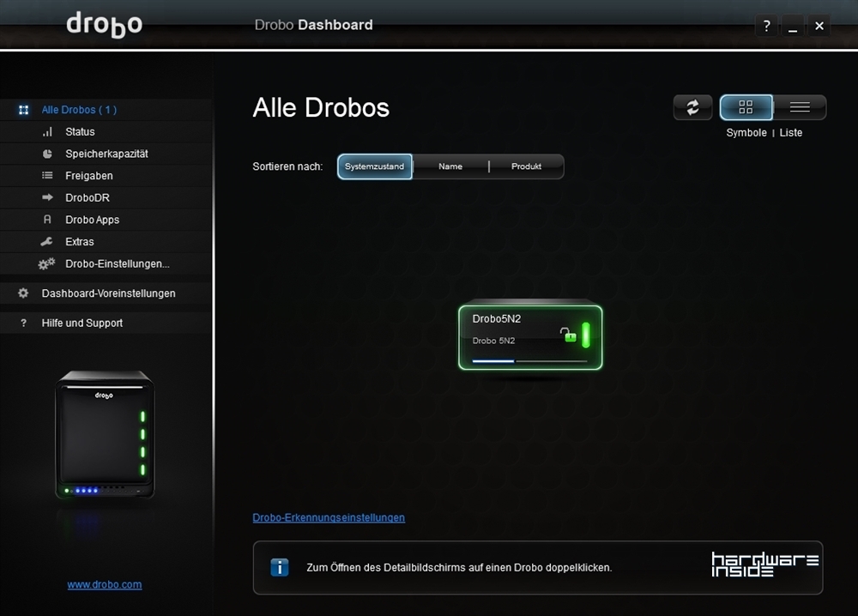Open the Speicherkapazität section
The height and width of the screenshot is (616, 858).
[106, 154]
